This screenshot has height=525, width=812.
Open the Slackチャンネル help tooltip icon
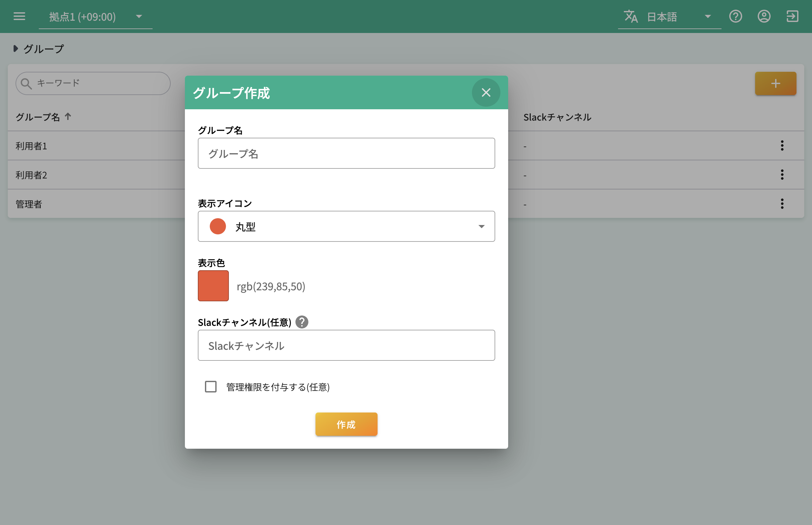click(302, 322)
